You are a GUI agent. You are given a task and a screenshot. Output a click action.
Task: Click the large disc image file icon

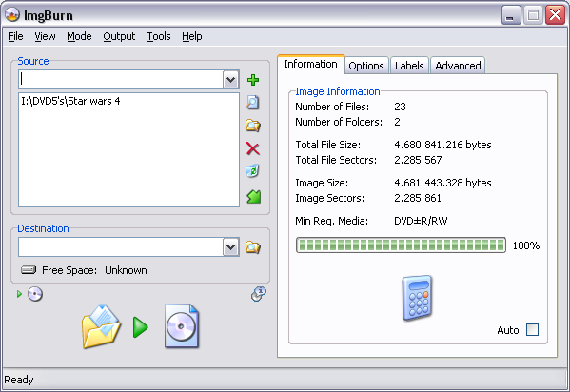click(x=182, y=326)
